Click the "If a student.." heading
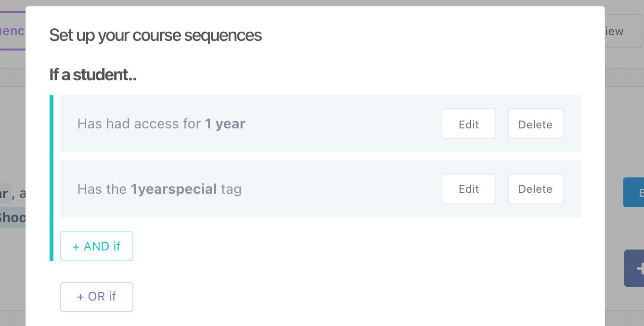The width and height of the screenshot is (644, 326). point(92,75)
